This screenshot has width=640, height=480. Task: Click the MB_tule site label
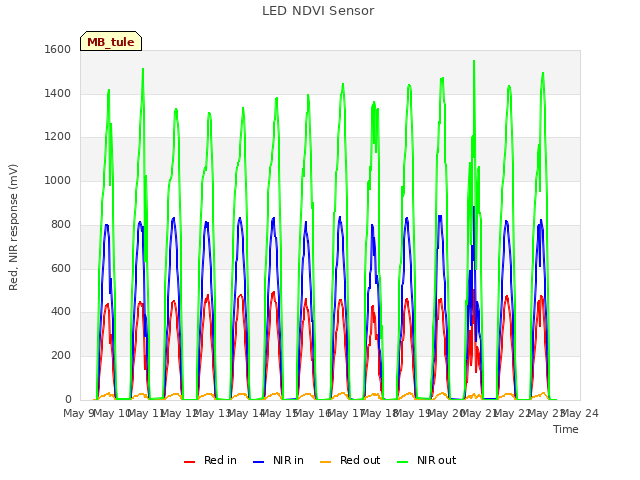tap(111, 41)
